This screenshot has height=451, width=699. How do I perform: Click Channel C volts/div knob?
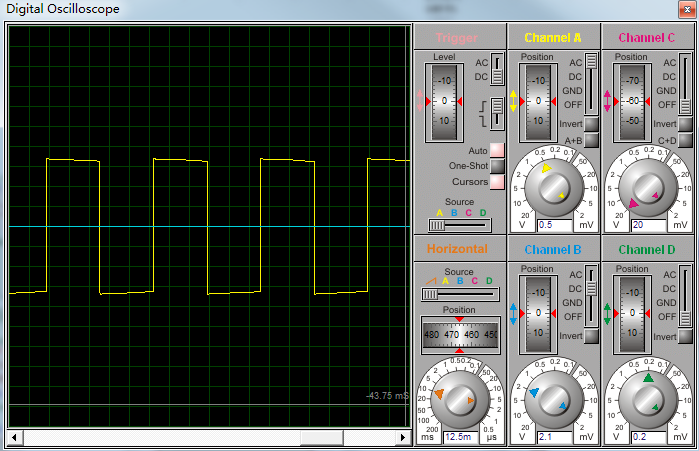[x=648, y=188]
